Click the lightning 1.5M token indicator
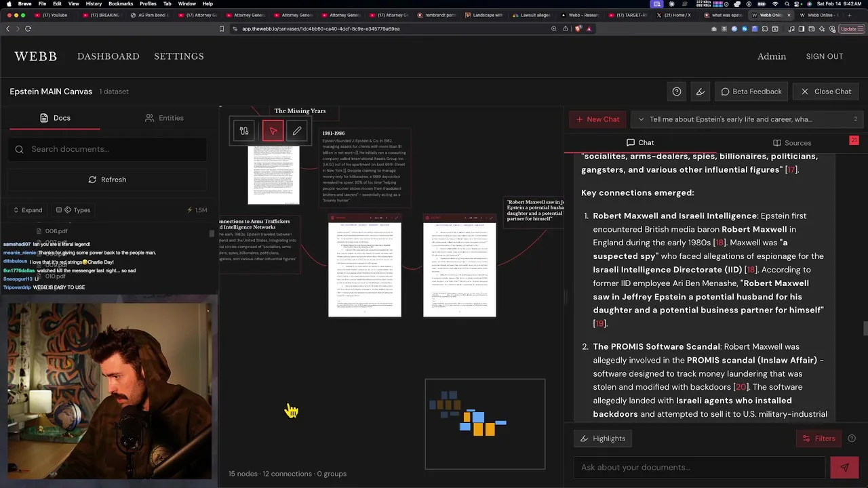Viewport: 868px width, 488px height. (197, 210)
